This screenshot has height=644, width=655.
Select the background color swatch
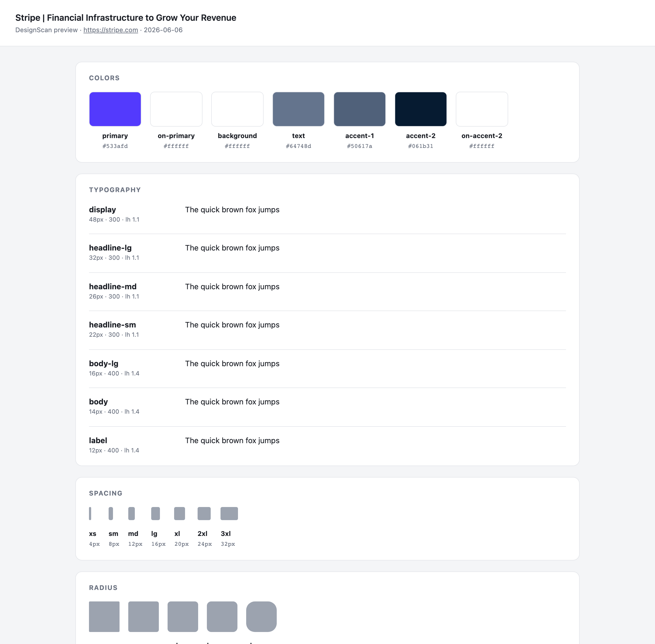coord(237,109)
